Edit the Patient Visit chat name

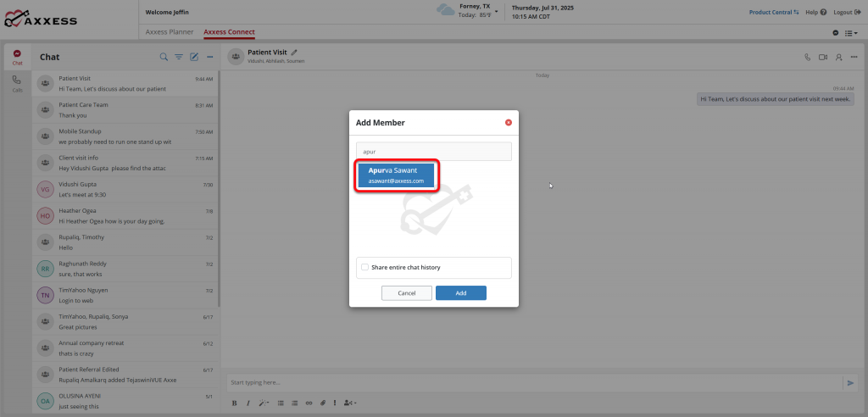[295, 53]
